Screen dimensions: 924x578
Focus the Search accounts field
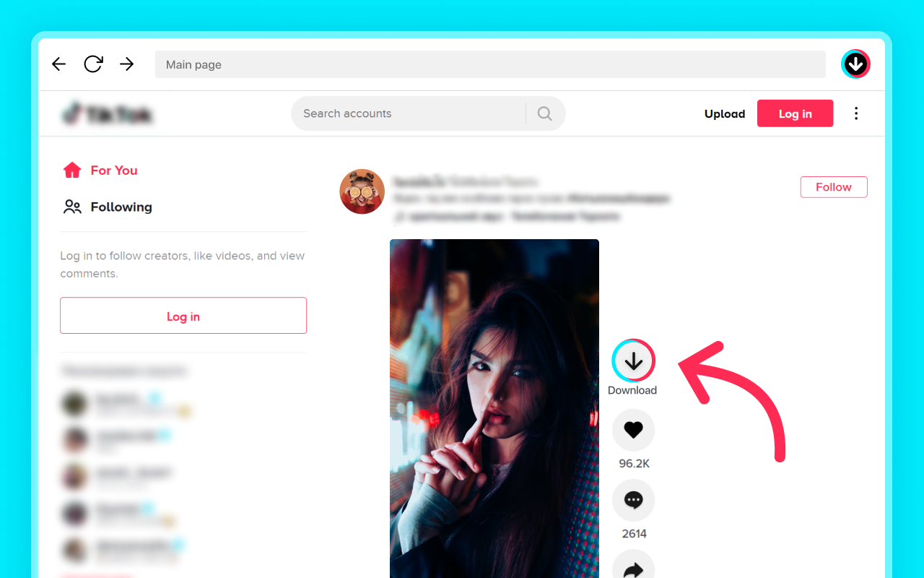[408, 113]
